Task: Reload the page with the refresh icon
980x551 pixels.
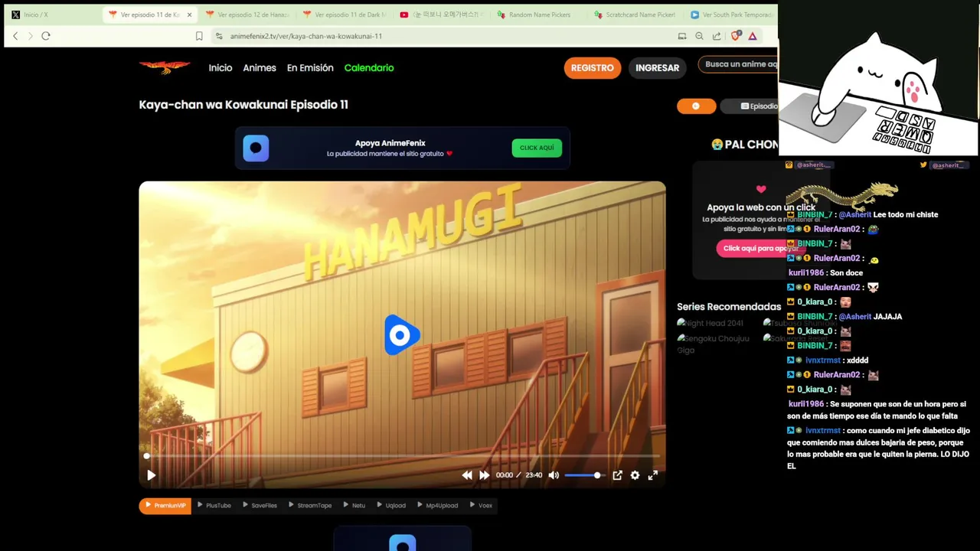Action: click(x=46, y=36)
